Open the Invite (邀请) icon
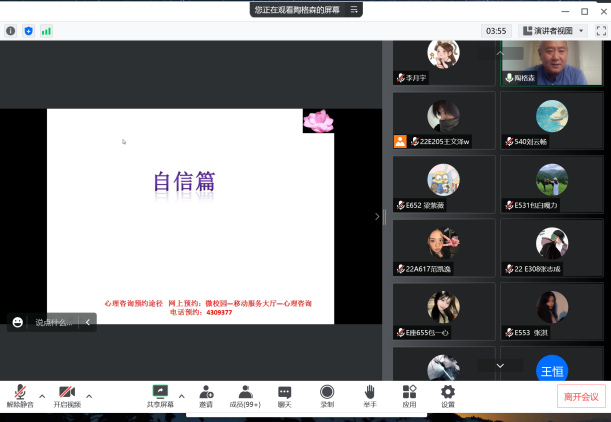The width and height of the screenshot is (611, 422). coord(206,394)
